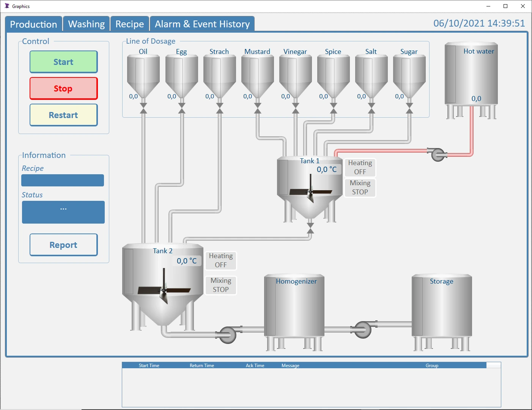The height and width of the screenshot is (410, 532).
Task: Click pump between Homogenizer and Storage
Action: click(364, 329)
